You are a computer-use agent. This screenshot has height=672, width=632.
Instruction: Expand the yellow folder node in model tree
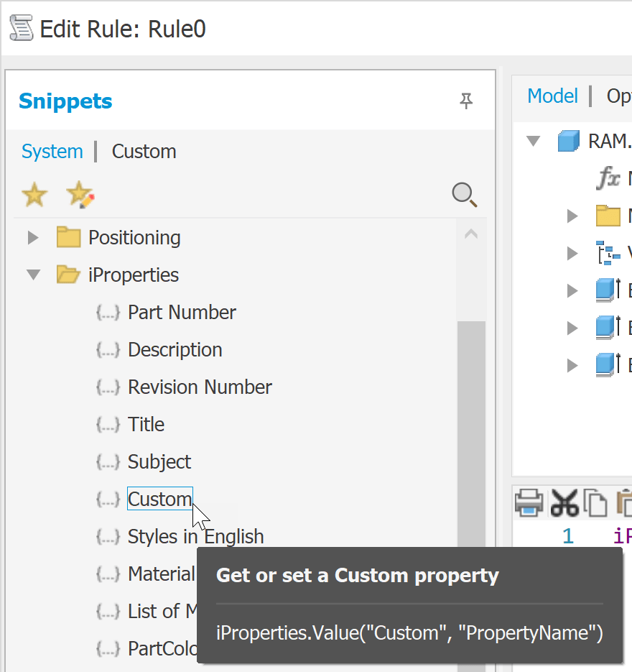pyautogui.click(x=572, y=216)
